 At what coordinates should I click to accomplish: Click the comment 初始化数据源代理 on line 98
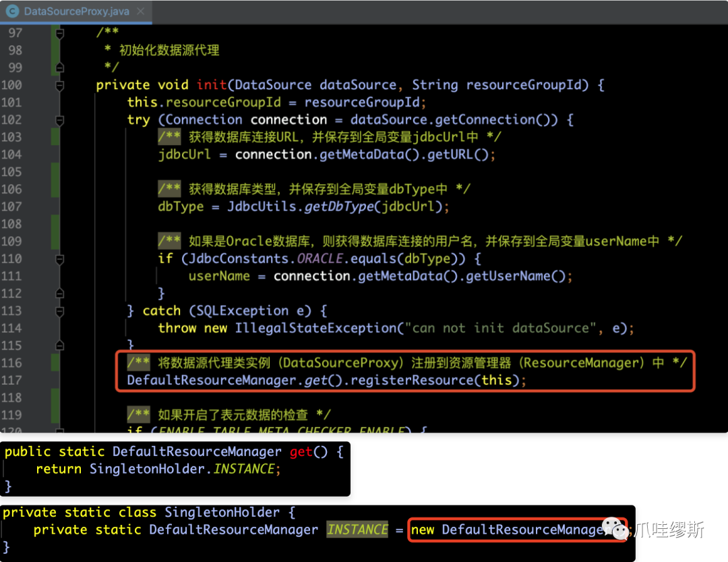coord(169,50)
